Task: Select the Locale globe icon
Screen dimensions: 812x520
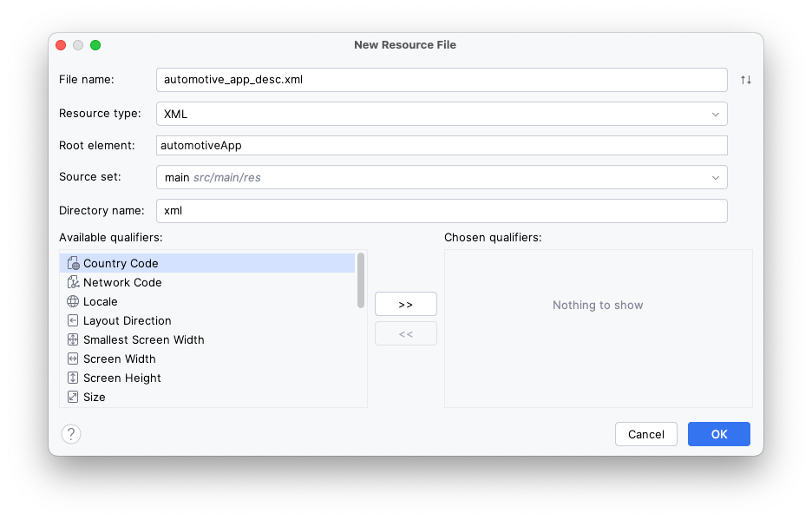Action: (x=73, y=301)
